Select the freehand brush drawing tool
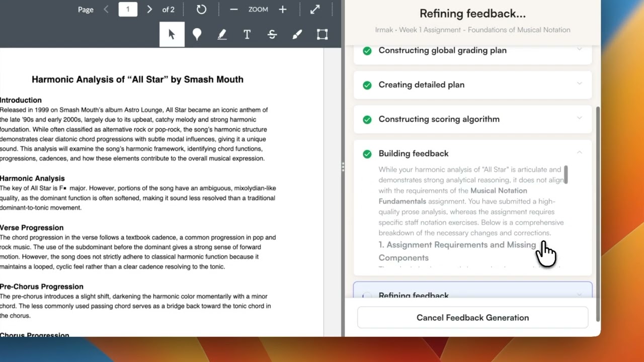Viewport: 644px width, 362px height. [297, 34]
